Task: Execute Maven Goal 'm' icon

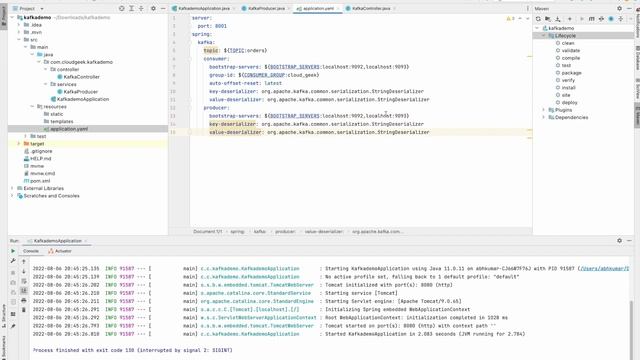Action: pos(591,19)
